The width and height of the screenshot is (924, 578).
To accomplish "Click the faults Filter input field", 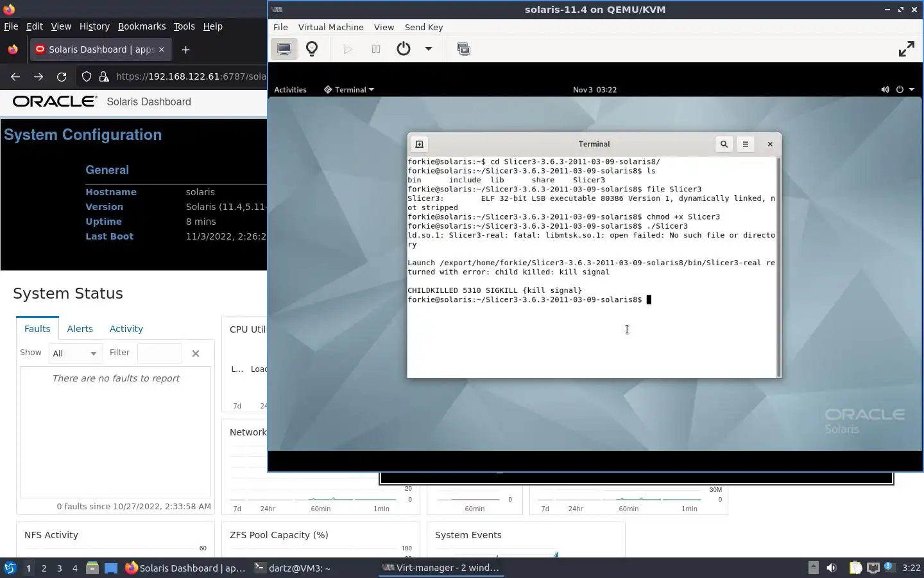I will click(160, 353).
